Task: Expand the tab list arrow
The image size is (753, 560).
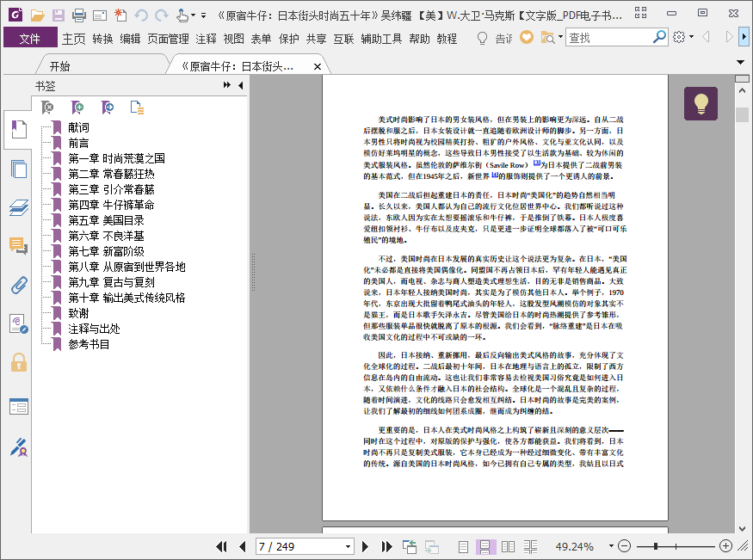Action: (740, 63)
